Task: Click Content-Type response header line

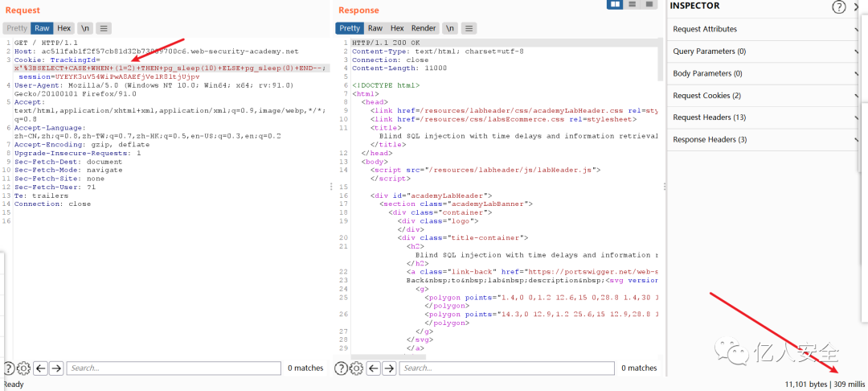Action: tap(438, 51)
